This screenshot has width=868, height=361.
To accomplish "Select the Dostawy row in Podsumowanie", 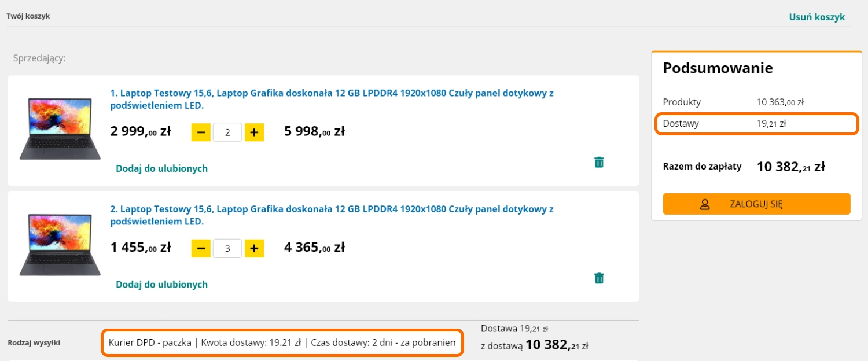I will pos(756,124).
